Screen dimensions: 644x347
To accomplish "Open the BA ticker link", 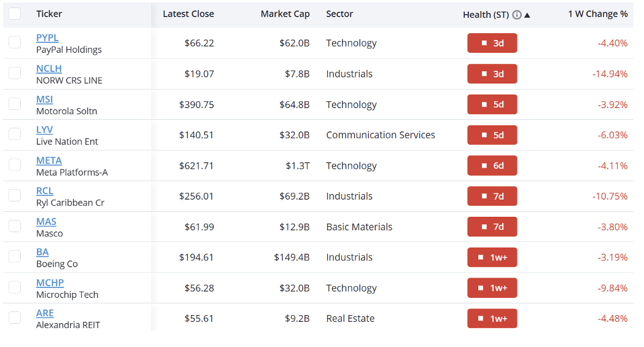I will coord(42,252).
